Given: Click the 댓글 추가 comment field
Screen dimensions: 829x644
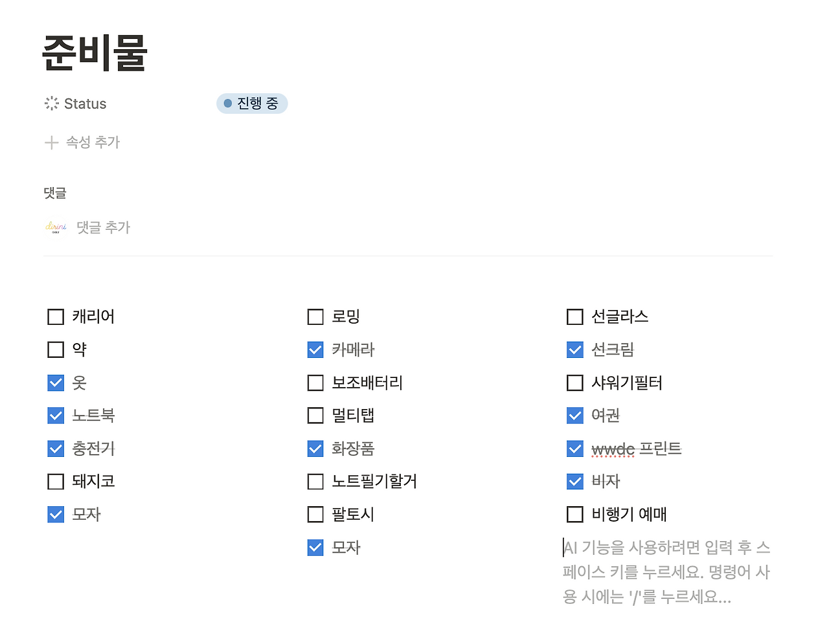Looking at the screenshot, I should (103, 227).
